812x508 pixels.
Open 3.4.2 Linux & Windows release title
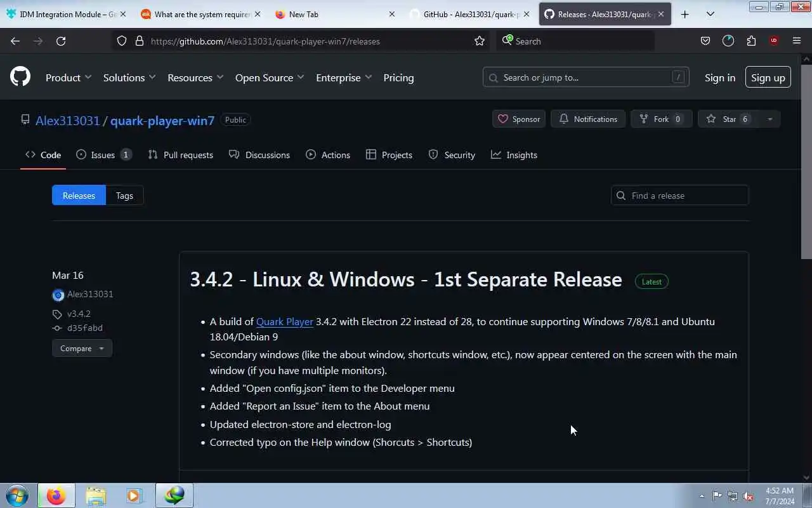(x=406, y=280)
